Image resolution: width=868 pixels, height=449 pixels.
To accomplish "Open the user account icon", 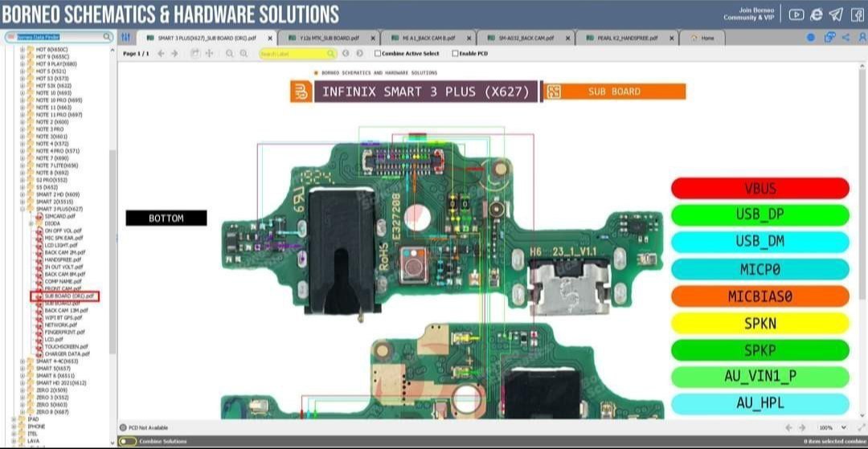I will 863,38.
